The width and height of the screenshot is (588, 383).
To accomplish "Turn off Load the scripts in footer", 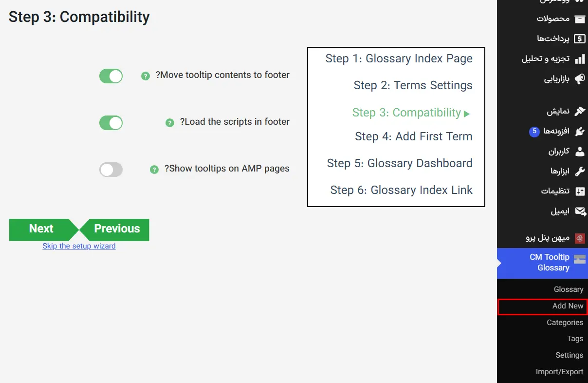I will (111, 123).
